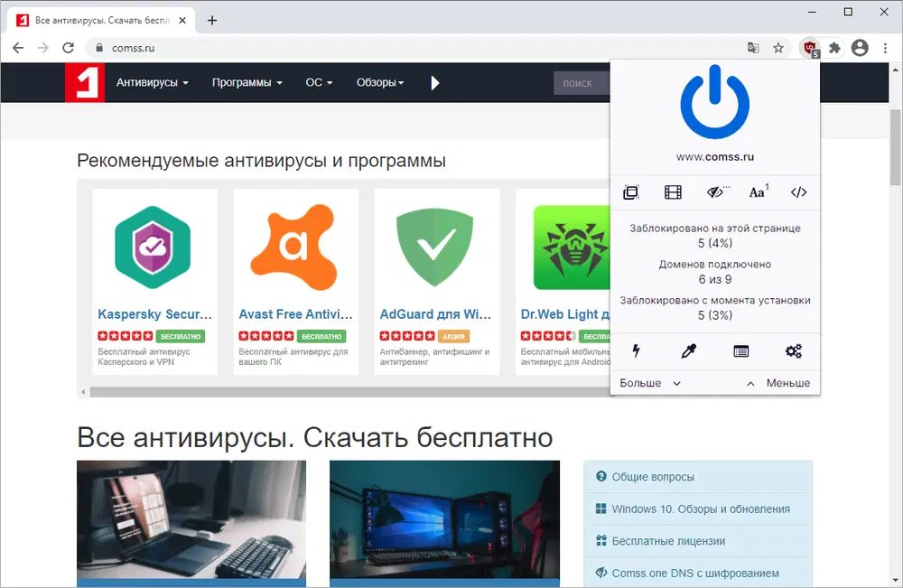Open the uBlock logger icon
Viewport: 903px width, 588px height.
741,350
